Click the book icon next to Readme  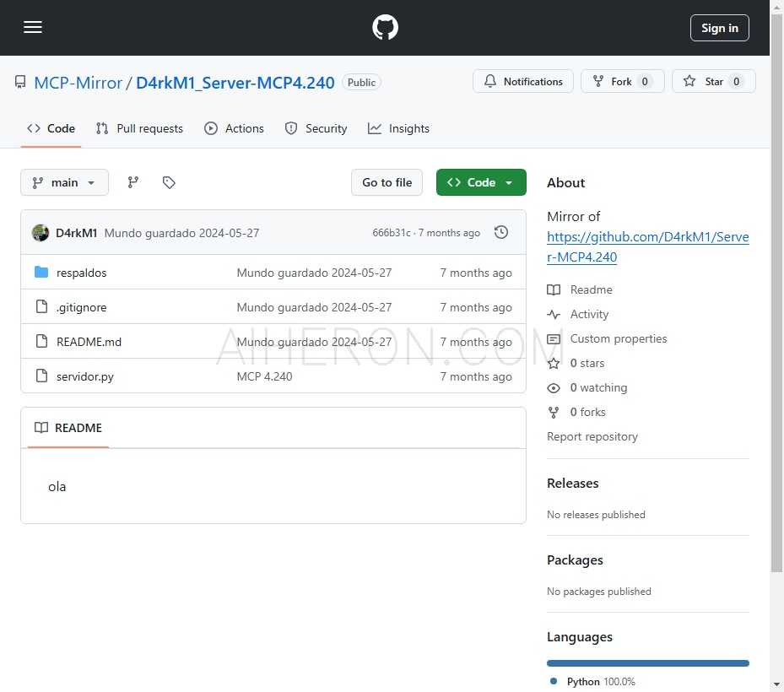[x=554, y=290]
